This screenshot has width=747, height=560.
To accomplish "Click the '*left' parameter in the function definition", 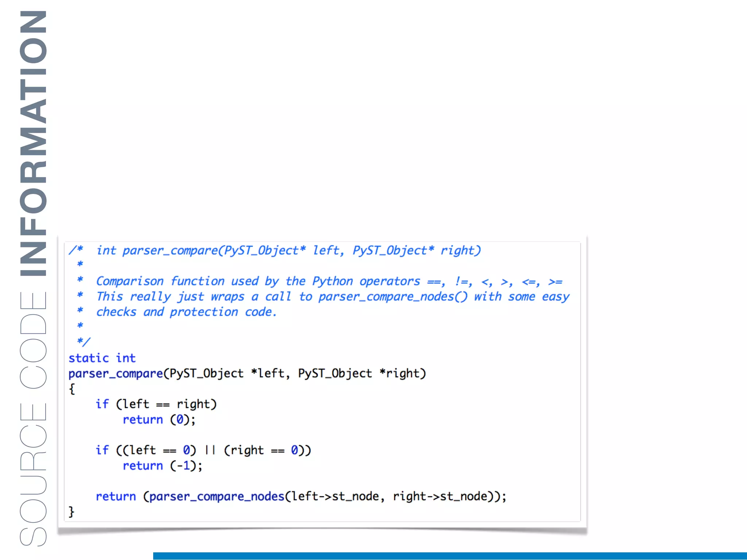I will (x=267, y=374).
